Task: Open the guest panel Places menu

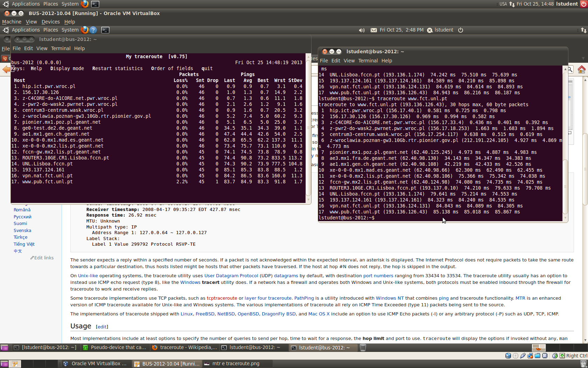Action: point(50,30)
